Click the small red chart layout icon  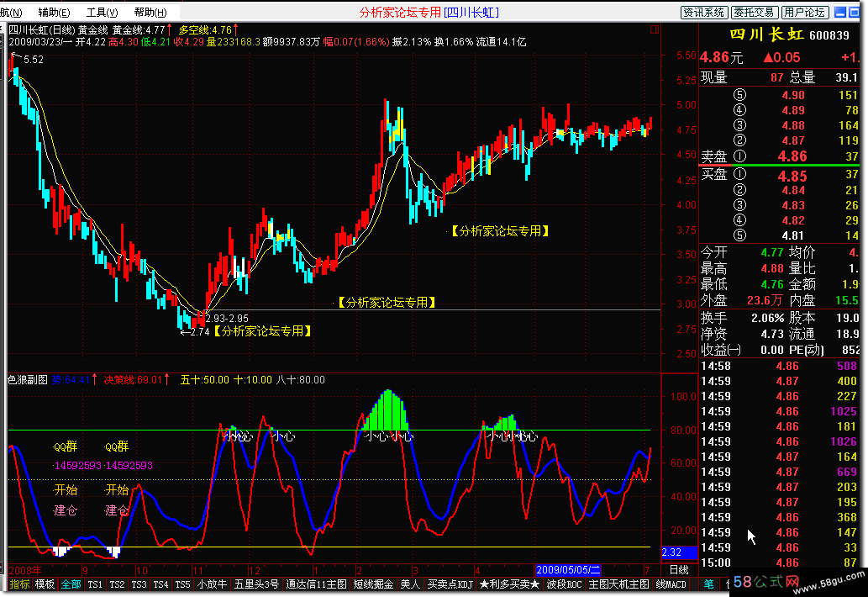click(x=655, y=29)
